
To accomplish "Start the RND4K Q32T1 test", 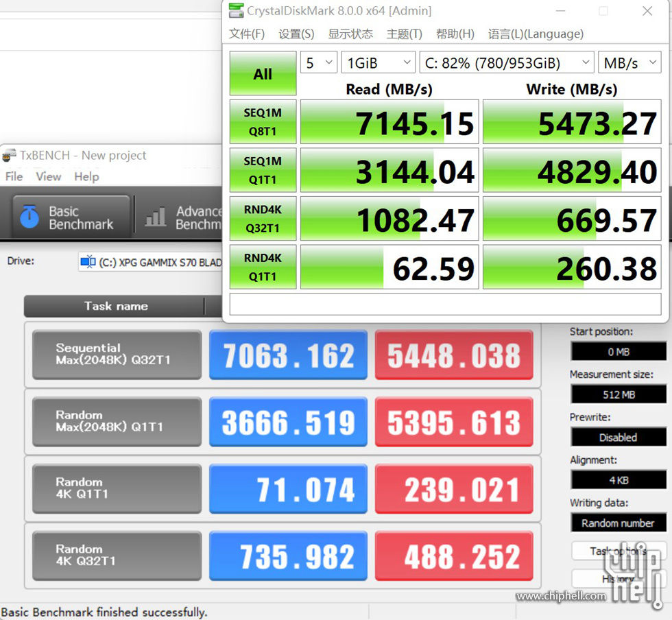I will (x=263, y=218).
